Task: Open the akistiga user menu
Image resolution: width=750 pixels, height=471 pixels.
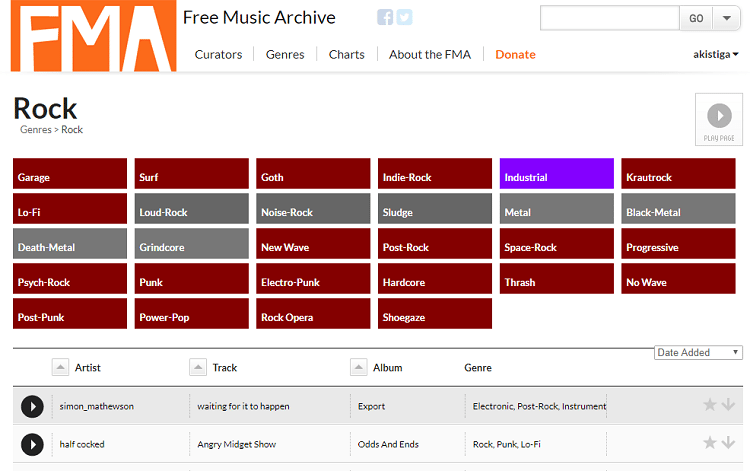Action: (716, 55)
